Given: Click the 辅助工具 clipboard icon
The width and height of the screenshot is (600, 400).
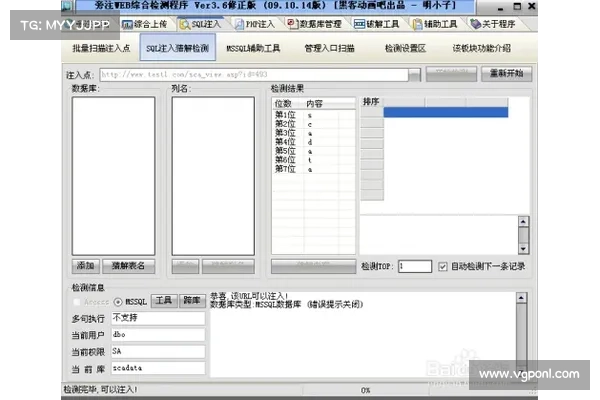Looking at the screenshot, I should (417, 24).
